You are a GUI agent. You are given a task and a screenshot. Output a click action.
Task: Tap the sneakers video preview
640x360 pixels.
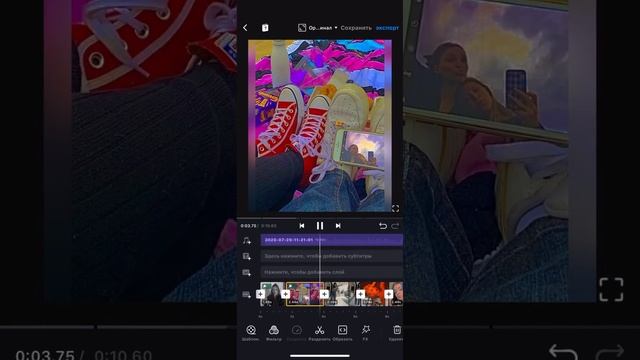click(320, 126)
